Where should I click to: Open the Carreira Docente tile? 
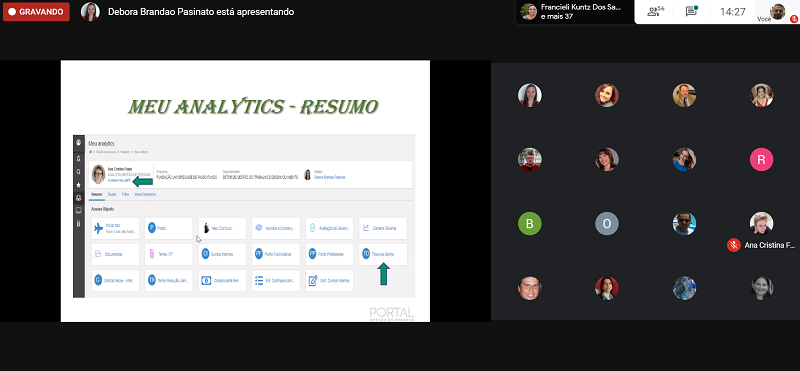[383, 228]
